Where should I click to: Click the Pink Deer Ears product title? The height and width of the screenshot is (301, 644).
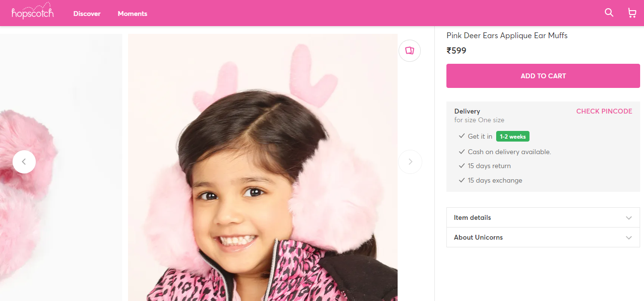tap(507, 36)
